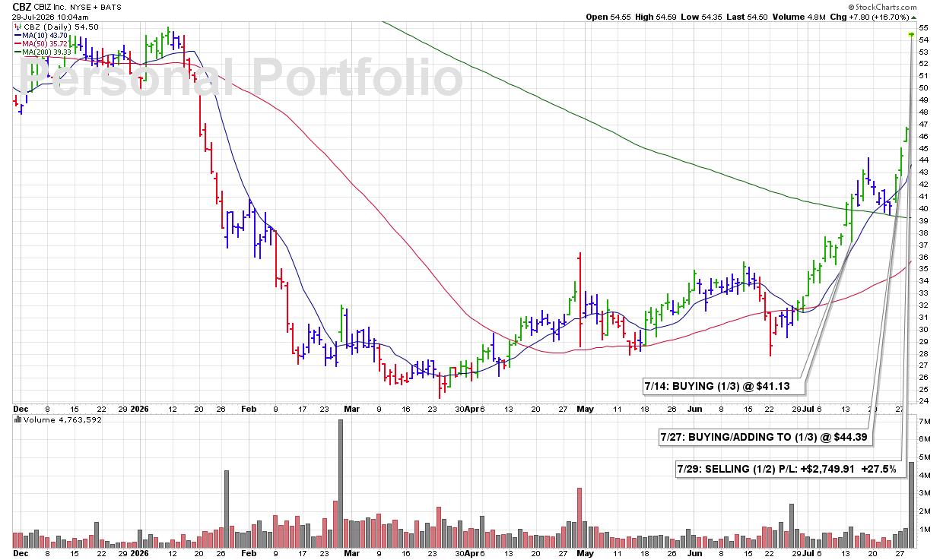Image resolution: width=943 pixels, height=560 pixels.
Task: Click today's tall gray volume bar at far right
Action: (x=910, y=505)
